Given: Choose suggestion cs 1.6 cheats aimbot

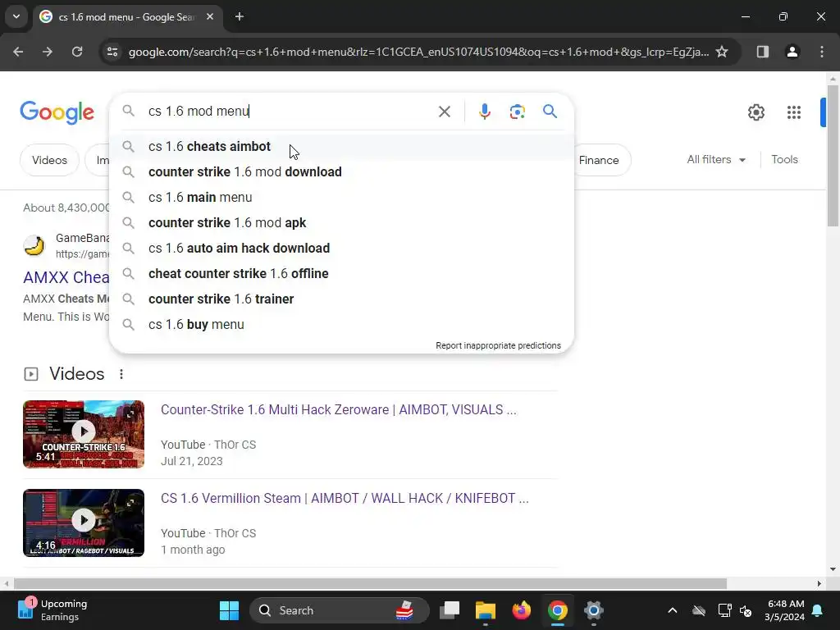Looking at the screenshot, I should point(341,147).
